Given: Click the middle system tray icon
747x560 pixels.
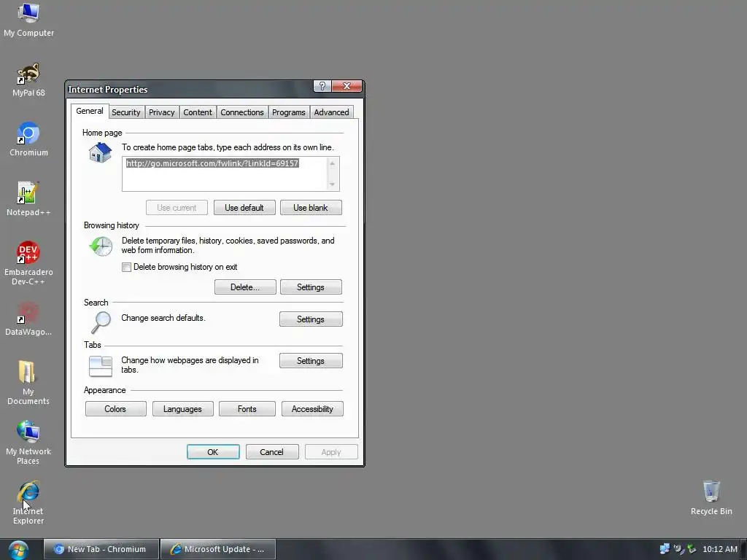Looking at the screenshot, I should tap(678, 549).
